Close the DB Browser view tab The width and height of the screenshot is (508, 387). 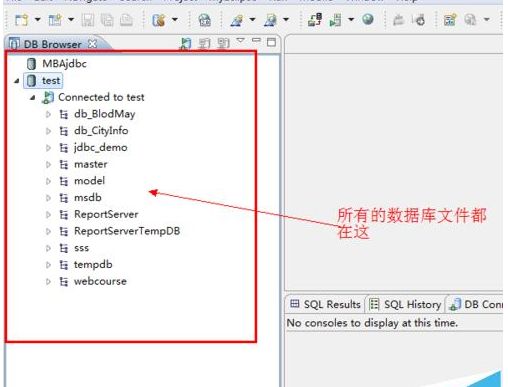(92, 44)
